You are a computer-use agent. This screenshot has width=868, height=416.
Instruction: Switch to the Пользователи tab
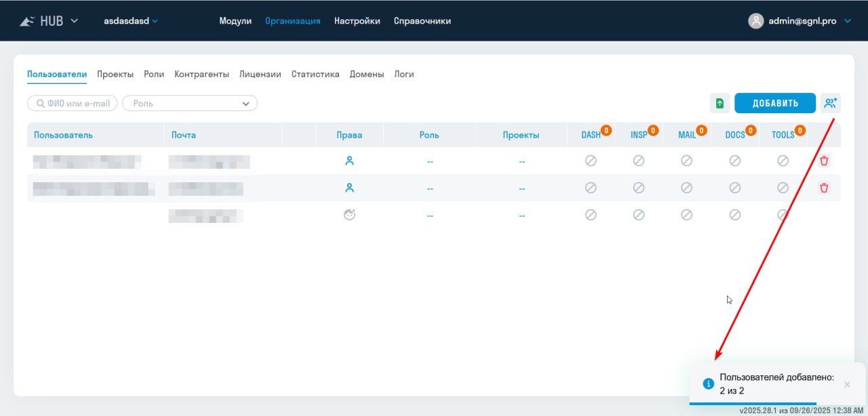pos(57,75)
